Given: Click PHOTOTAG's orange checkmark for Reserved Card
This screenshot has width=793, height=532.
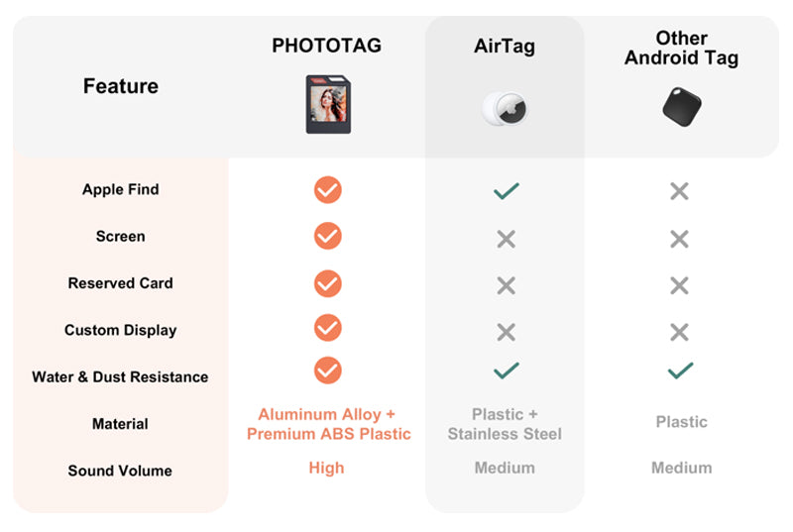Looking at the screenshot, I should (x=328, y=283).
